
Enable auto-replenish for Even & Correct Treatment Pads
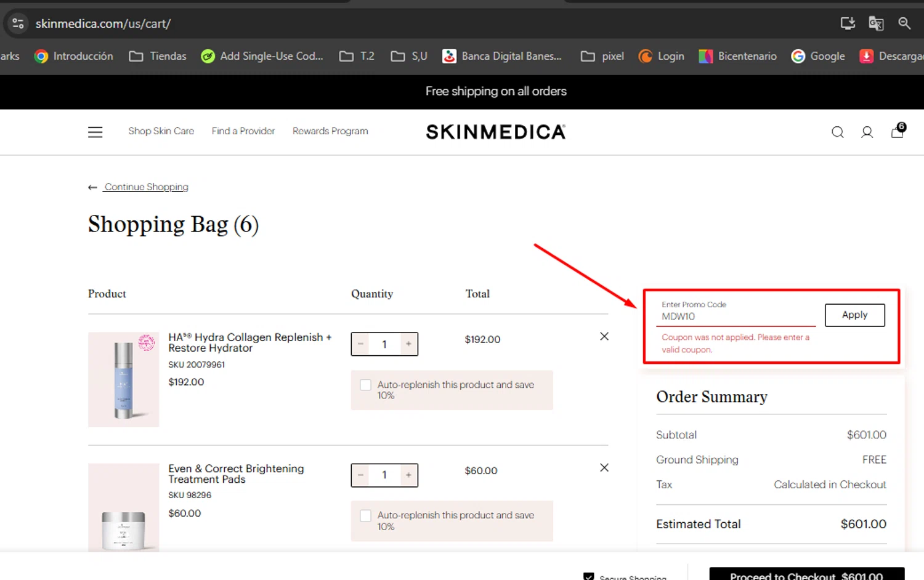(x=365, y=515)
